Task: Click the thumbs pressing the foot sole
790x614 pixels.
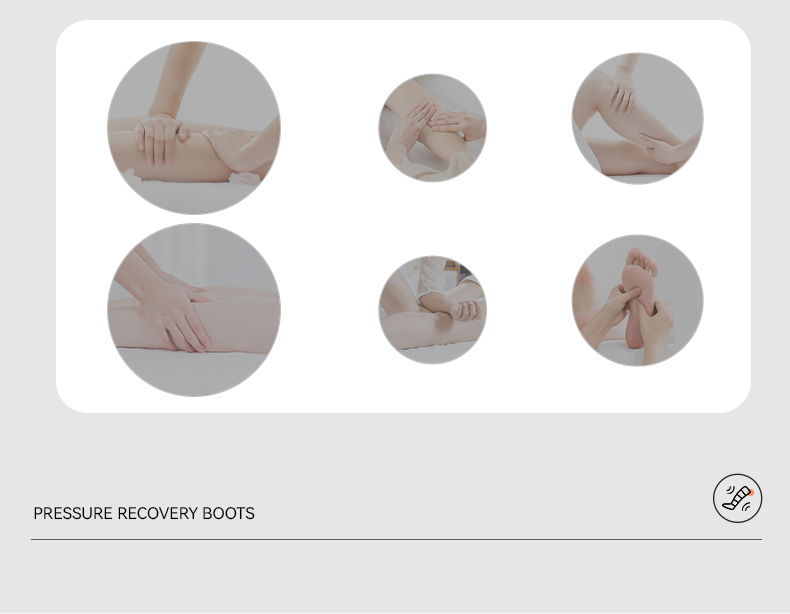Action: 638,298
